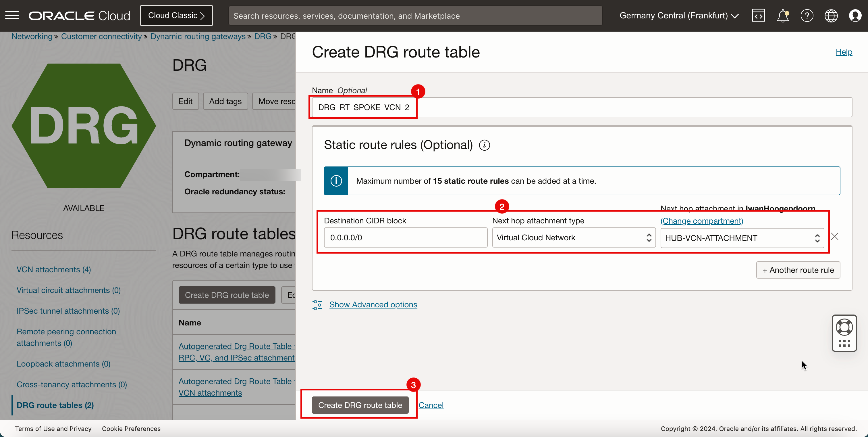Click the VCN attachments sidebar item
This screenshot has width=868, height=437.
pyautogui.click(x=54, y=269)
